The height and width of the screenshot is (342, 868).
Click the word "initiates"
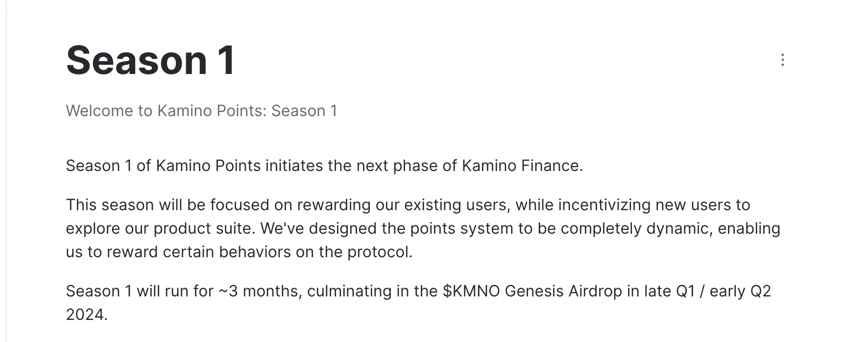294,166
